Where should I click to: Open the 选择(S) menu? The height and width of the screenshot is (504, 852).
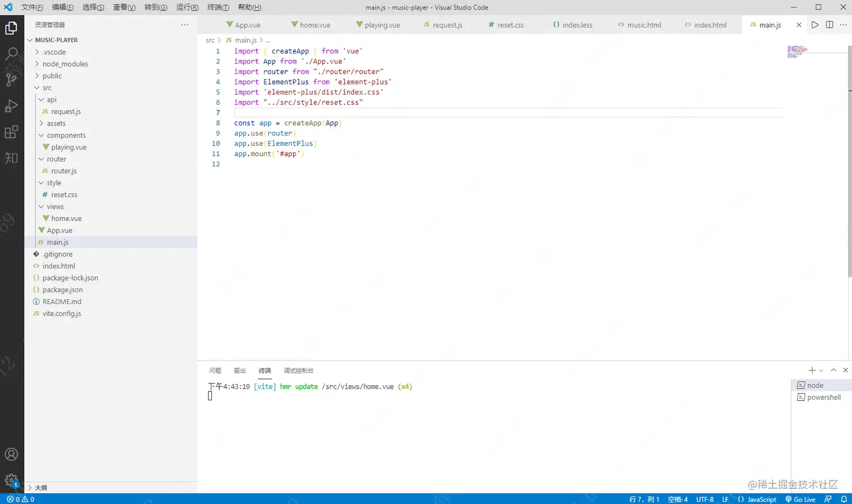pyautogui.click(x=93, y=7)
